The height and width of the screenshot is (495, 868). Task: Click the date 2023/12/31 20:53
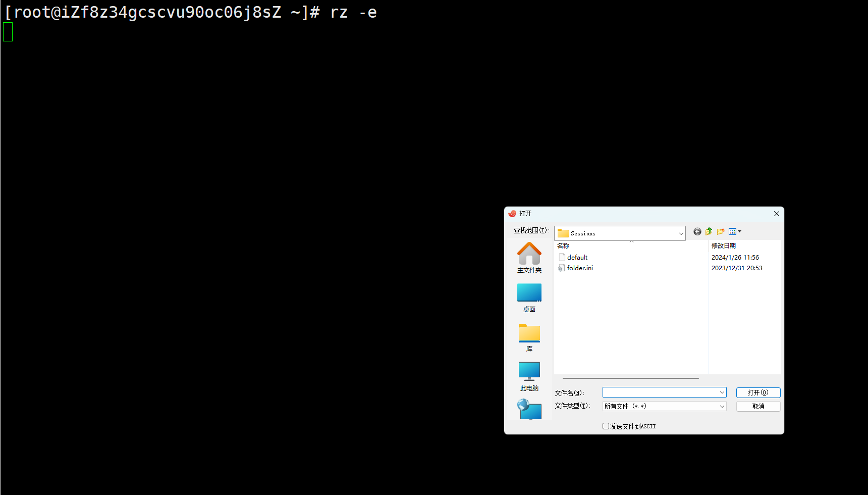pyautogui.click(x=737, y=268)
